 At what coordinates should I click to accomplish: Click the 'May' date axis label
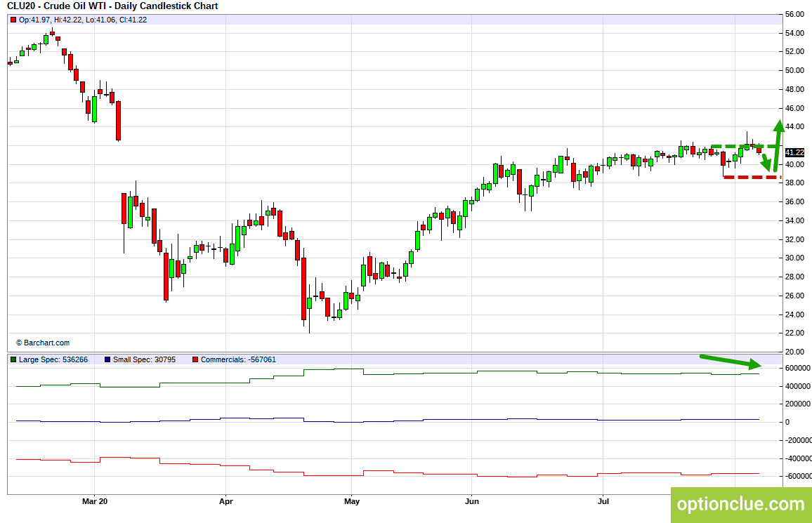[352, 501]
